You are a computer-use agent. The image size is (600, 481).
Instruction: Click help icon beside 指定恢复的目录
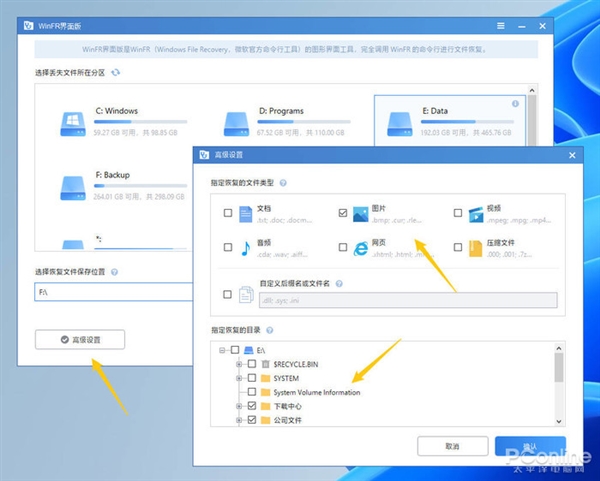coord(269,330)
